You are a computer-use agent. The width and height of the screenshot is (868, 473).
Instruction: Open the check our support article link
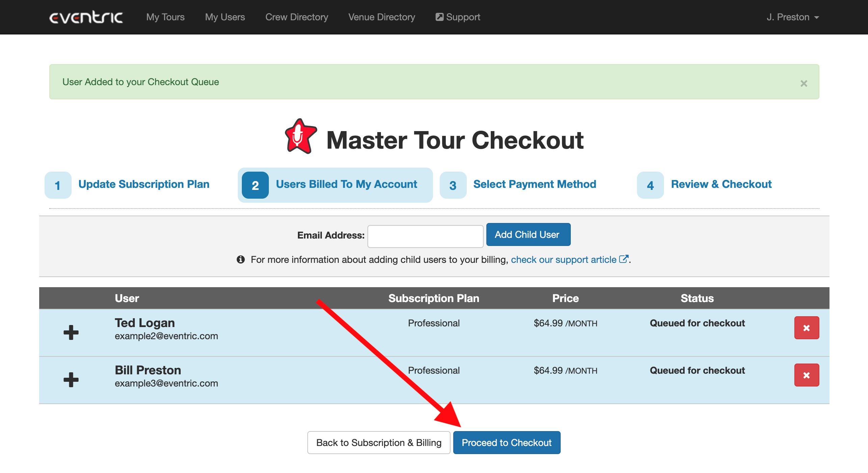(563, 259)
